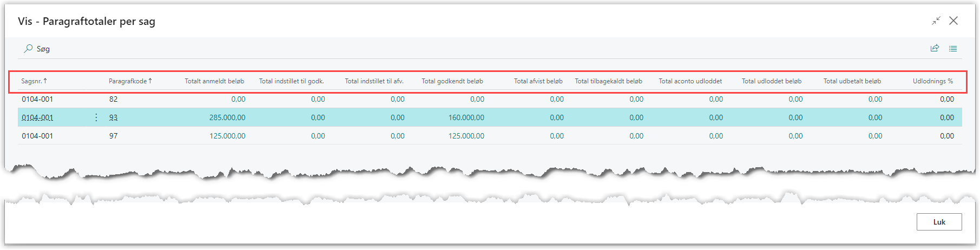Click Paragrafkode value 82
Image resolution: width=980 pixels, height=250 pixels.
click(113, 99)
